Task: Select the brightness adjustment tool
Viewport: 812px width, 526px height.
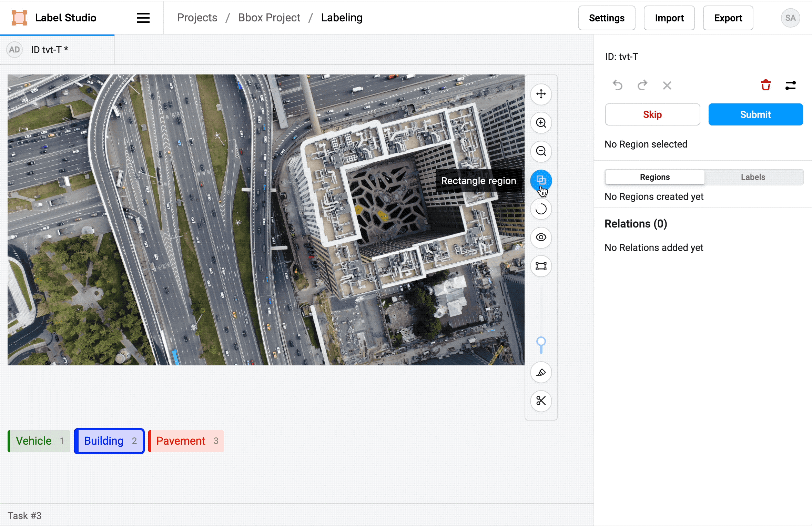Action: click(x=541, y=373)
